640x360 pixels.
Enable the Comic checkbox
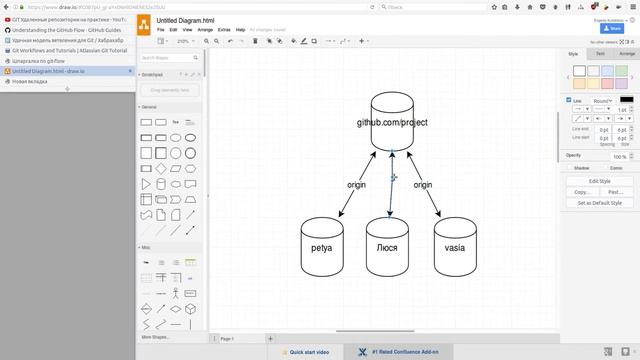click(x=605, y=168)
